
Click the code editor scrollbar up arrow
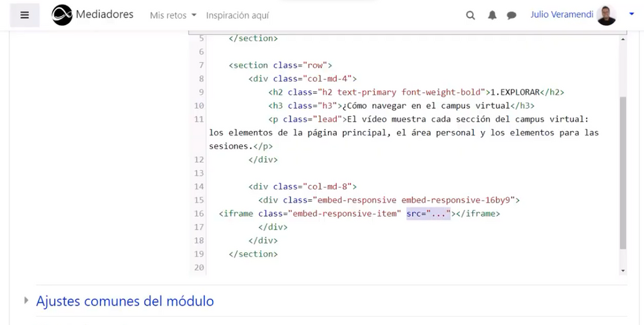tap(623, 39)
